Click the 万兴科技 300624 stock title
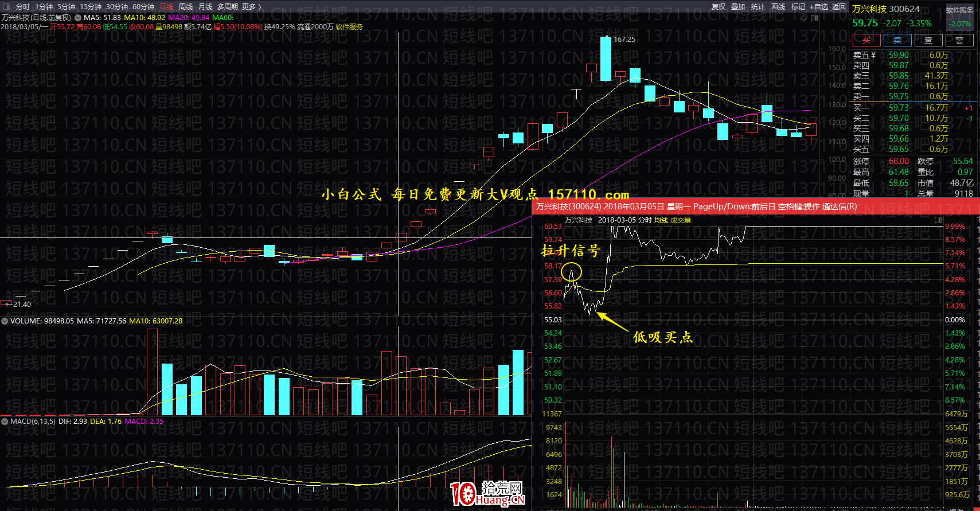Image resolution: width=980 pixels, height=511 pixels. (885, 9)
